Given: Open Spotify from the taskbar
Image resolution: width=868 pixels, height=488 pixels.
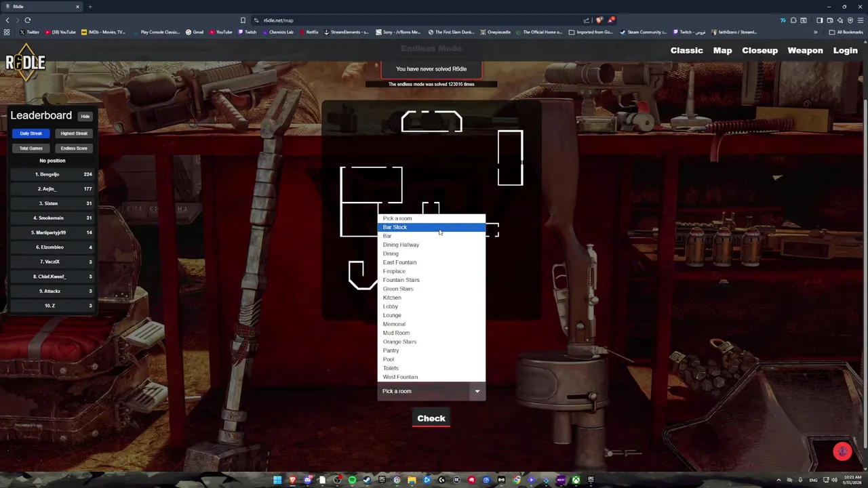Looking at the screenshot, I should (x=352, y=480).
